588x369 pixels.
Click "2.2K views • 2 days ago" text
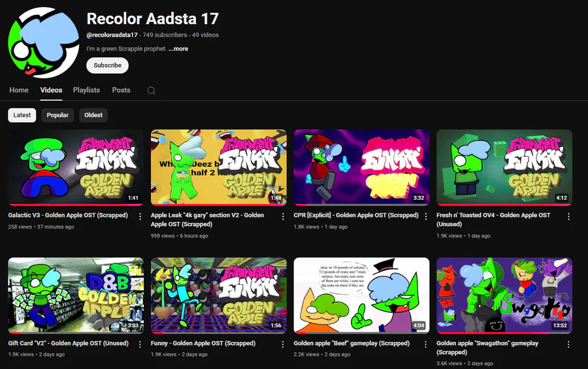[x=321, y=355]
